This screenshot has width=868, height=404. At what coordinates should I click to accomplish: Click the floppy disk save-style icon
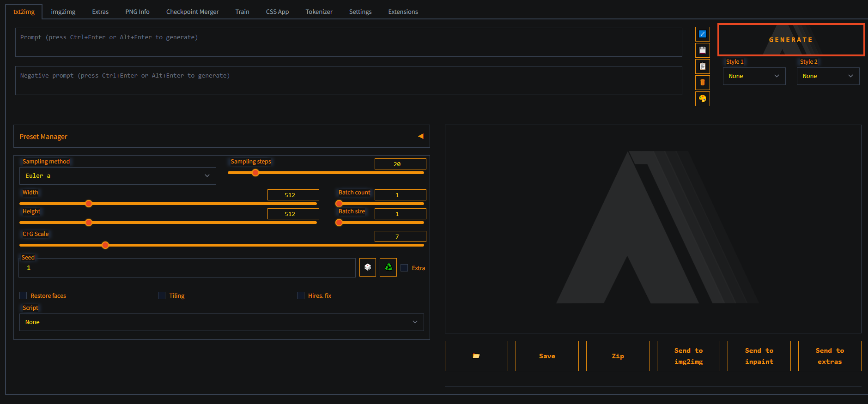[702, 50]
